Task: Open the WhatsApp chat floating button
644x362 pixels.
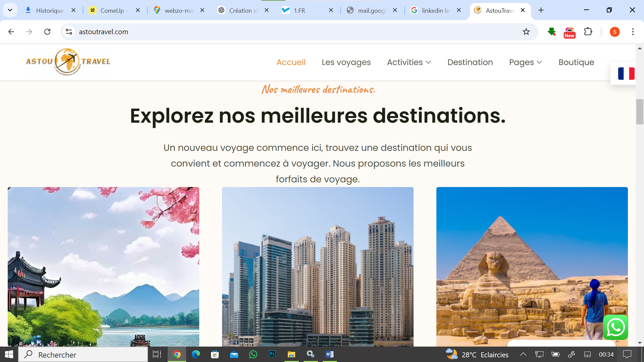Action: click(x=615, y=327)
